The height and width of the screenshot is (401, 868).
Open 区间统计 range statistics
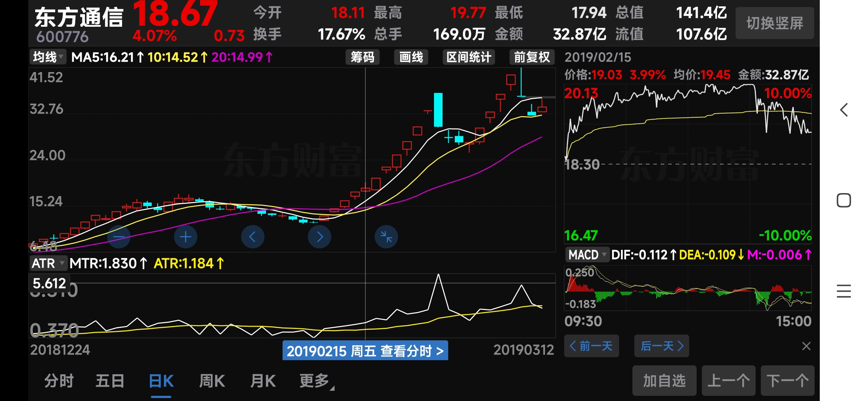[469, 57]
